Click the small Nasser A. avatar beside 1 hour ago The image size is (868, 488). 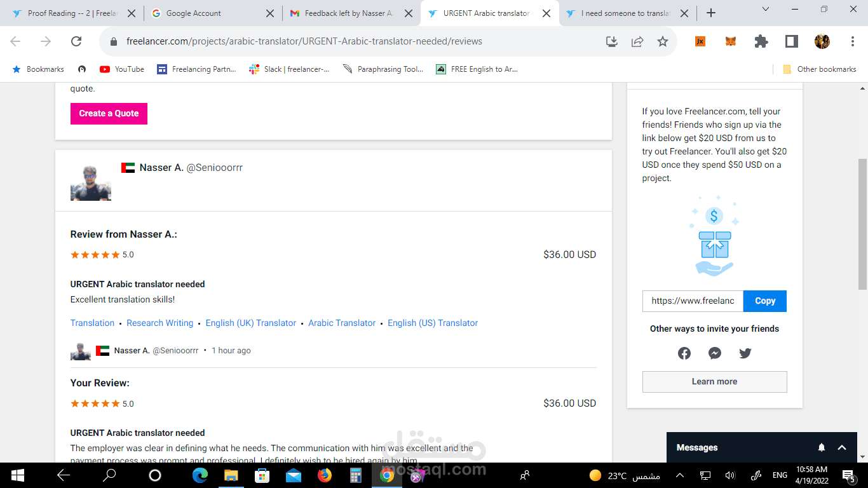81,351
